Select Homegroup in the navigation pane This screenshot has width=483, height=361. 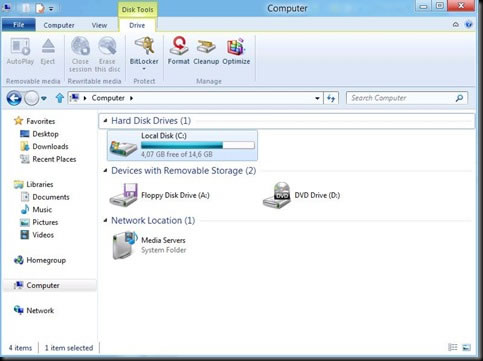coord(40,260)
